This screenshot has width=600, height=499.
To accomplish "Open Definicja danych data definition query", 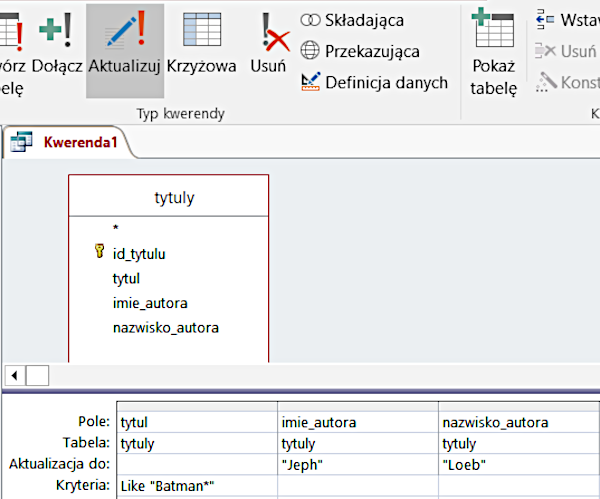I will tap(374, 82).
